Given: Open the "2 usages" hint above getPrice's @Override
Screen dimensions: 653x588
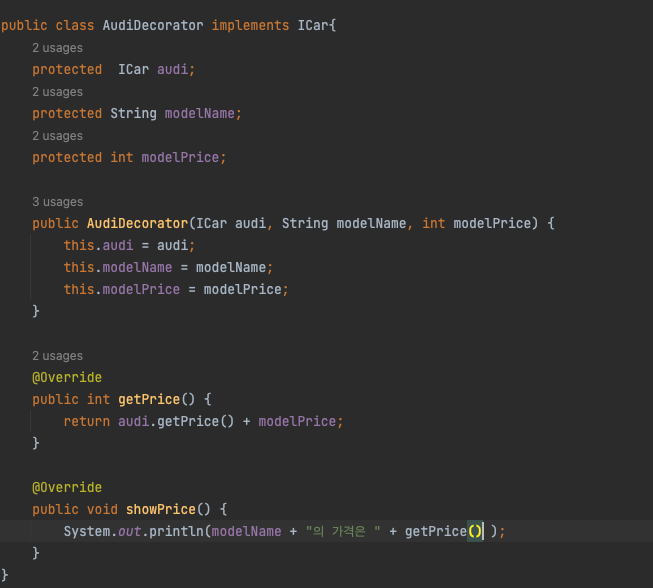Looking at the screenshot, I should click(57, 356).
